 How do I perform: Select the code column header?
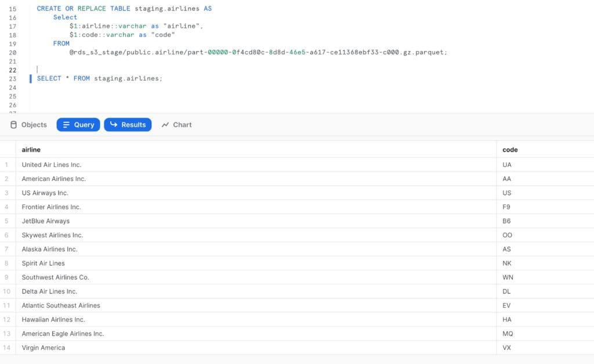pos(509,149)
